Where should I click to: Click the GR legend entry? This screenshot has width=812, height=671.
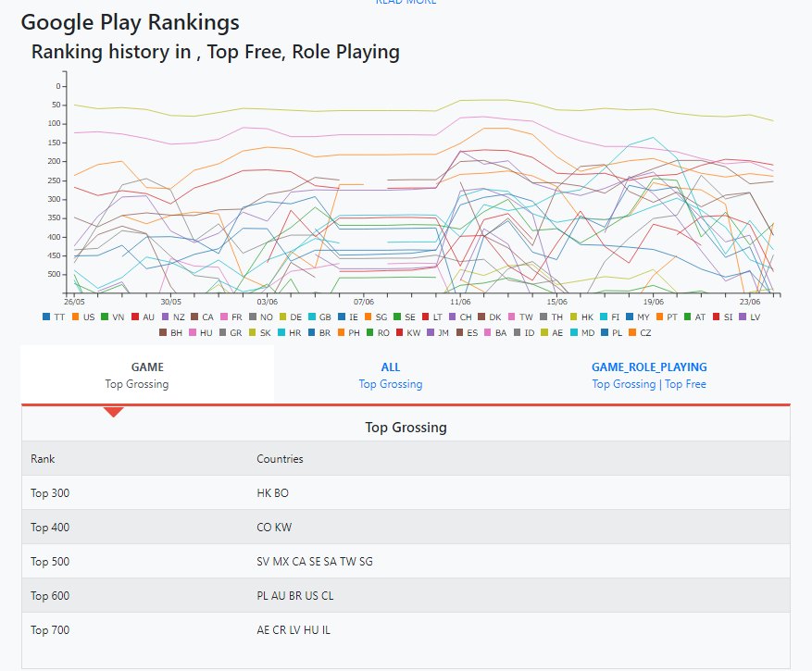tap(230, 333)
